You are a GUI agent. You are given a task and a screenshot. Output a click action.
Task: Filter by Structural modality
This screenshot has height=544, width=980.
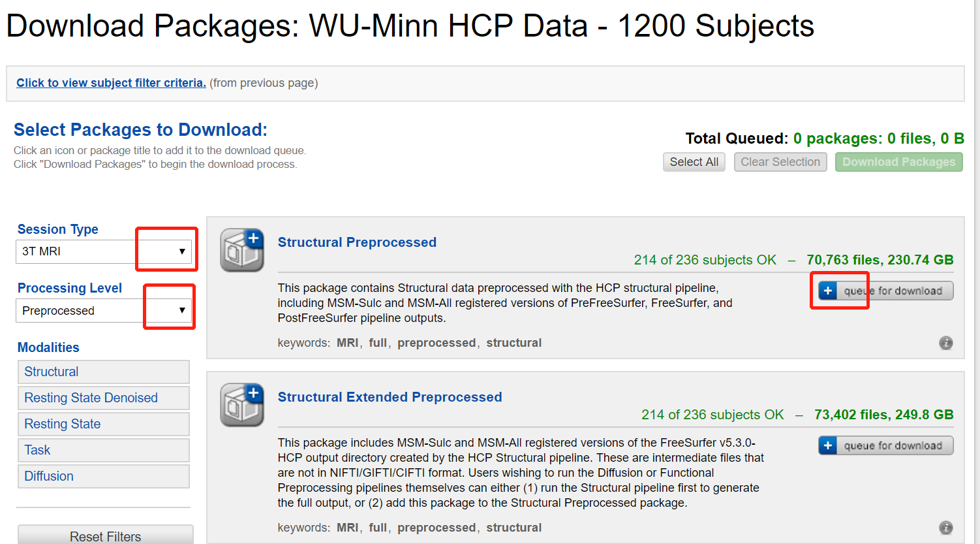coord(104,372)
